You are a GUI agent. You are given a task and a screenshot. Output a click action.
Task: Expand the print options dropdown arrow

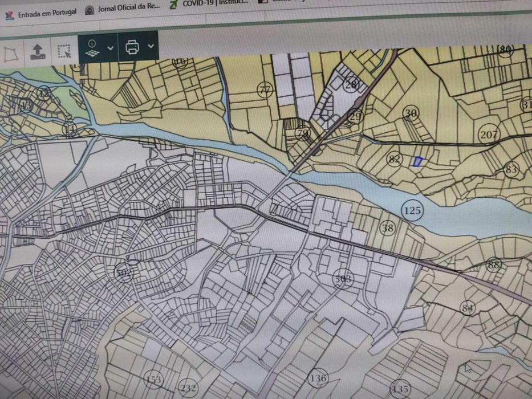[x=151, y=46]
